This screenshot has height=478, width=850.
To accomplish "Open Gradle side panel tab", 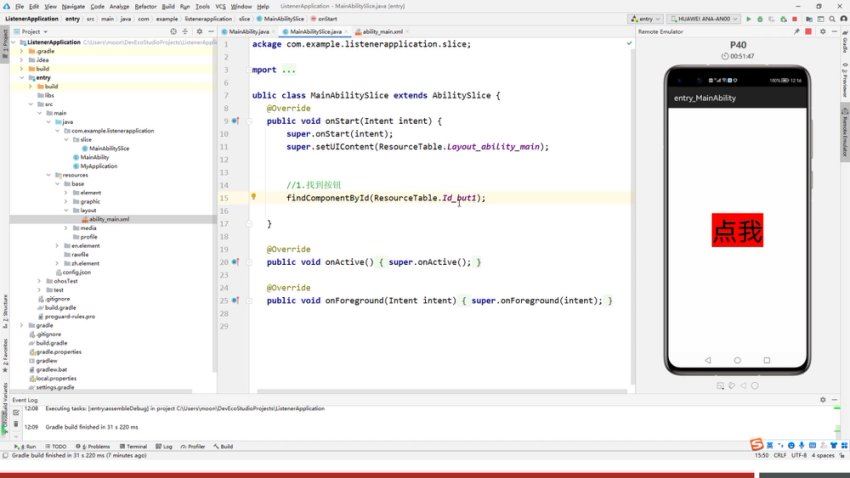I will point(845,42).
